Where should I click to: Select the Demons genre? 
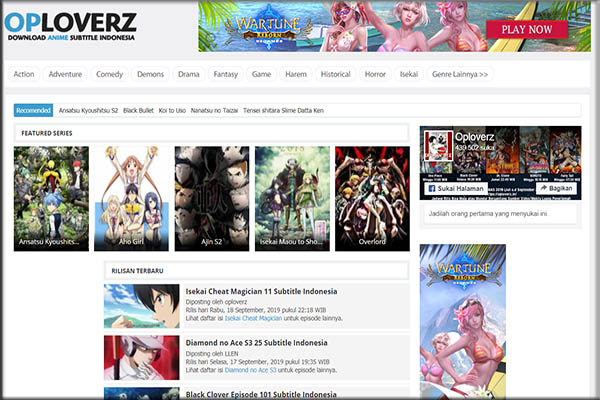tap(150, 74)
